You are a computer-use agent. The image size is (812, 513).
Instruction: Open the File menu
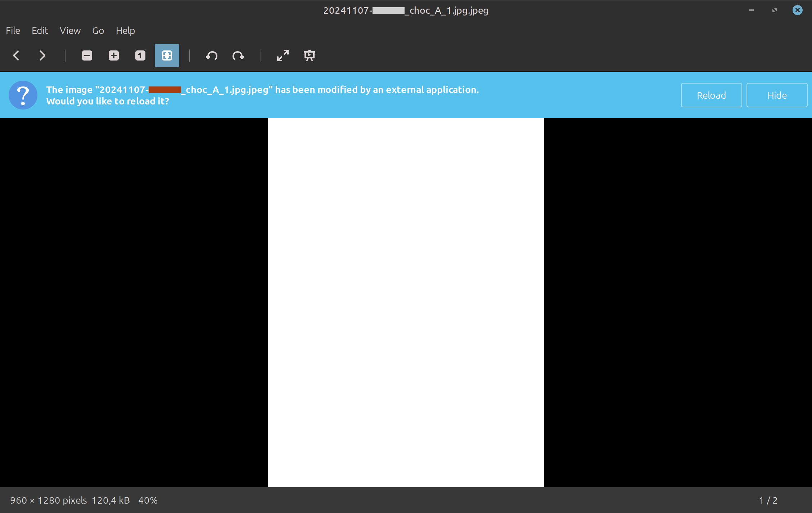[x=13, y=31]
